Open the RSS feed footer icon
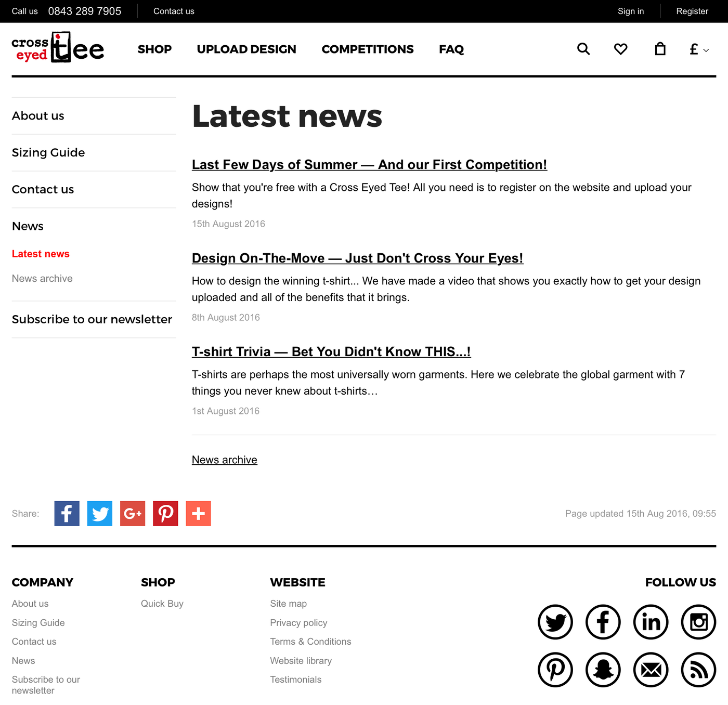This screenshot has width=728, height=705. coord(698,670)
